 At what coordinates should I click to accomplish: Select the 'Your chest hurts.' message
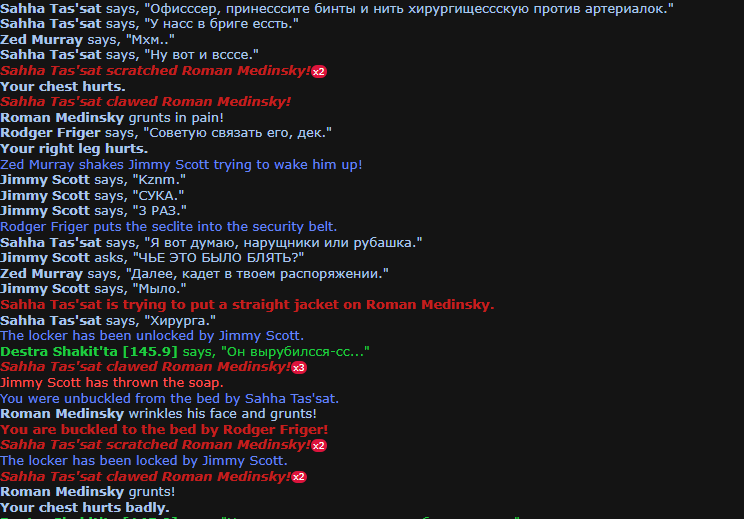tap(63, 87)
